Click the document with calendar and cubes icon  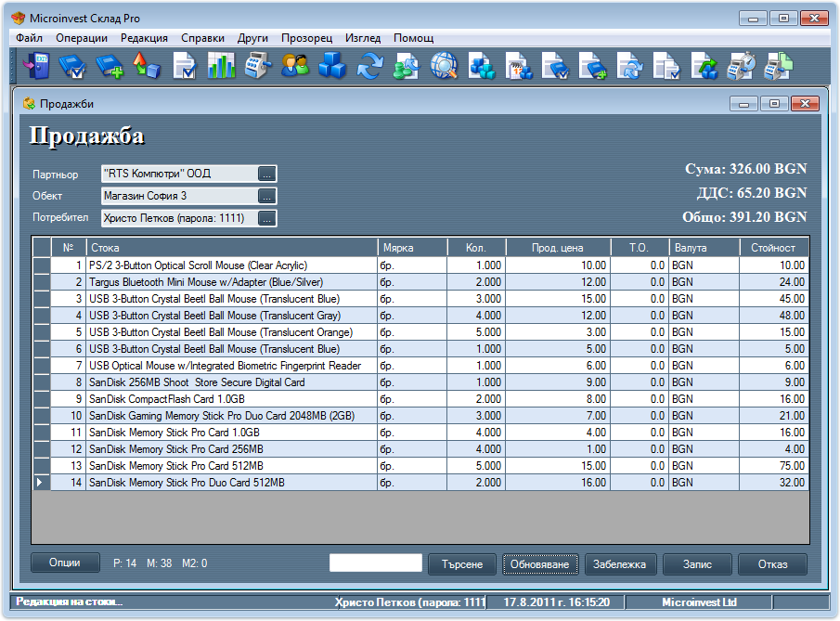[x=519, y=66]
